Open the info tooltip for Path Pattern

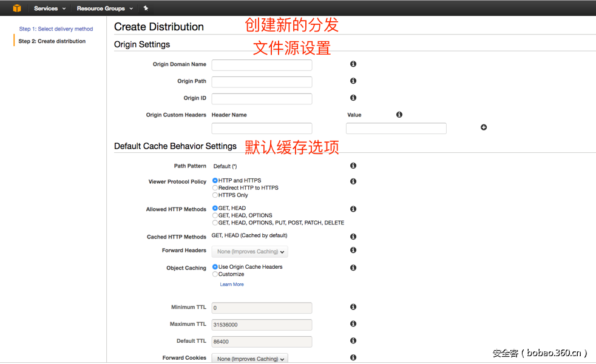point(353,165)
